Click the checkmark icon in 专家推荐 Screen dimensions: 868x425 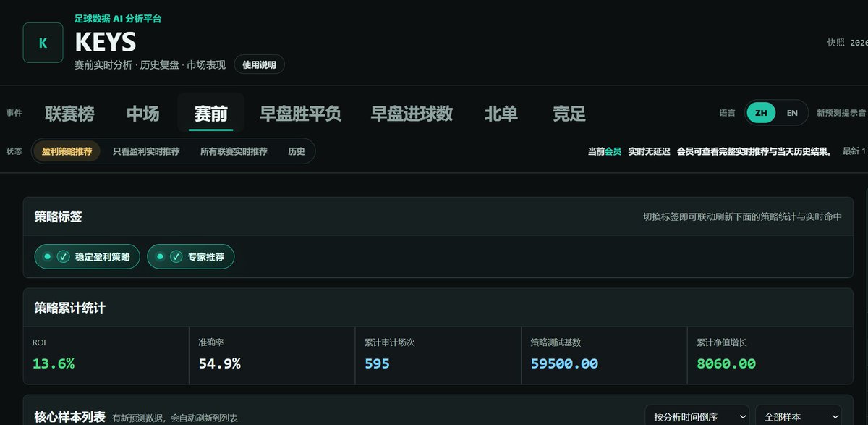[176, 256]
